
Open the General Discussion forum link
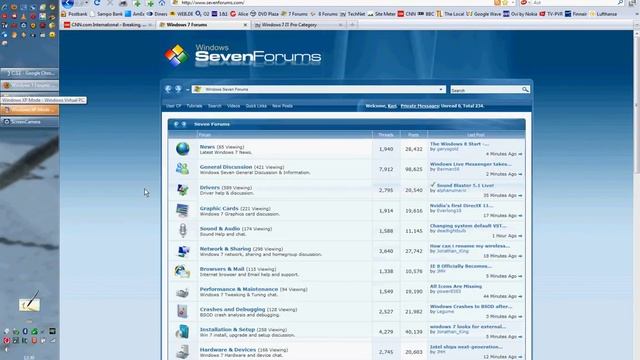[x=226, y=167]
